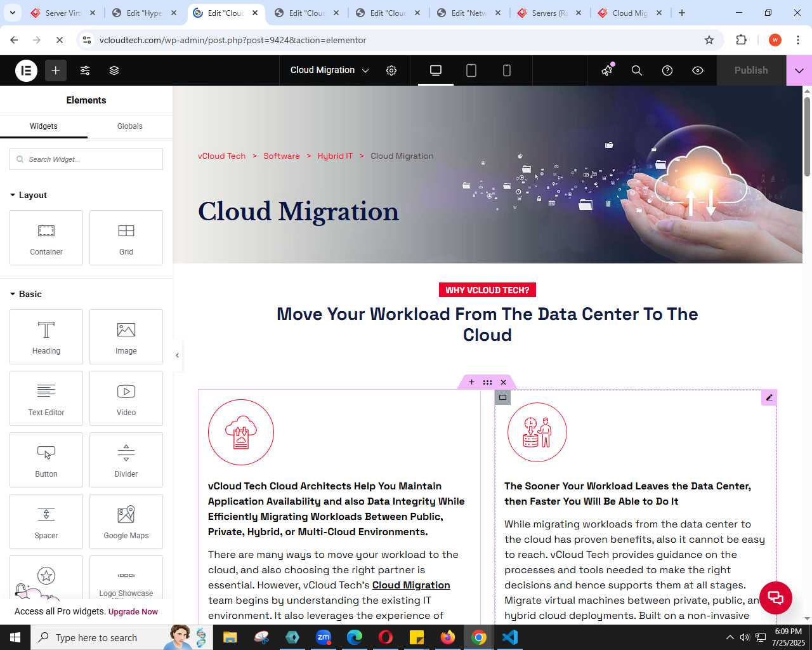
Task: Click the address bar URL
Action: coord(233,40)
